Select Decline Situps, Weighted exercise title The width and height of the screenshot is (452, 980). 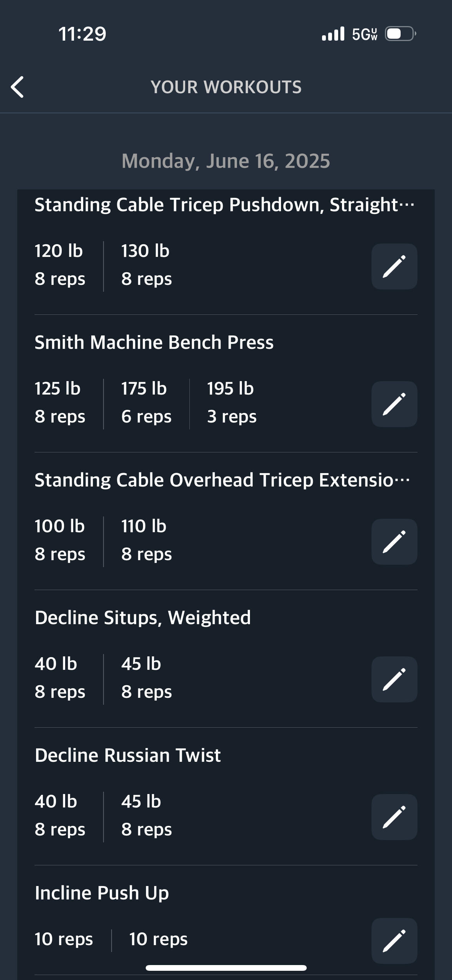(x=143, y=618)
